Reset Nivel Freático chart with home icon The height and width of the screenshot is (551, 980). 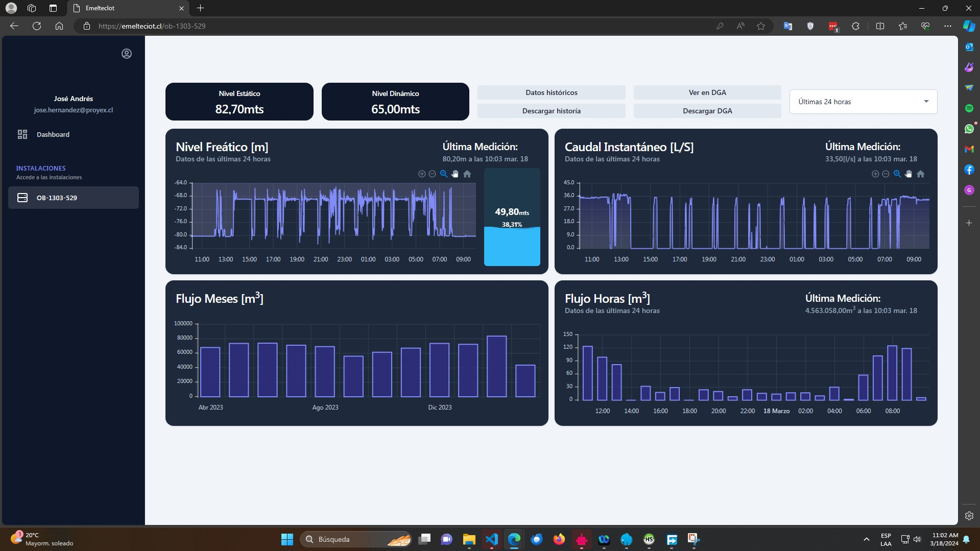coord(467,174)
